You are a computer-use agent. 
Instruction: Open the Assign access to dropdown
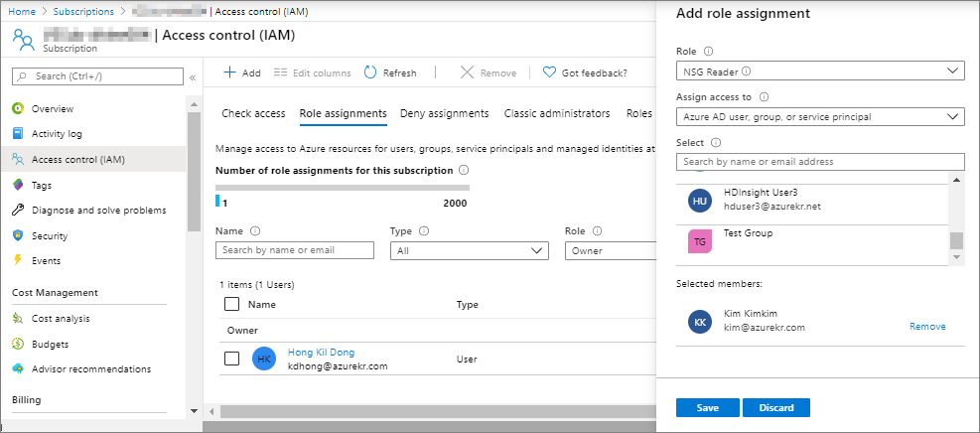pos(820,116)
